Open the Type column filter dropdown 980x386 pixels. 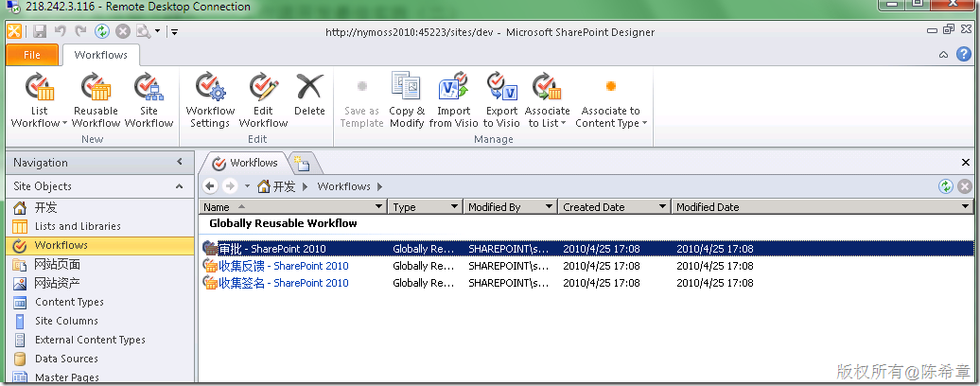pyautogui.click(x=455, y=207)
